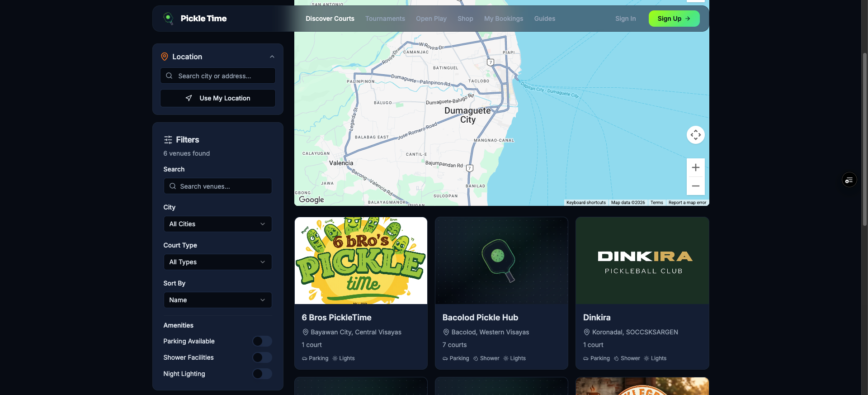The height and width of the screenshot is (395, 868).
Task: Click the page vertical scrollbar
Action: click(x=865, y=139)
